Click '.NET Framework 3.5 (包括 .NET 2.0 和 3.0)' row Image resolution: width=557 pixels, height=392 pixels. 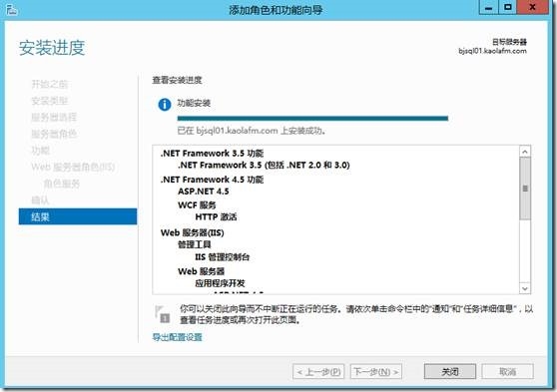pyautogui.click(x=264, y=166)
